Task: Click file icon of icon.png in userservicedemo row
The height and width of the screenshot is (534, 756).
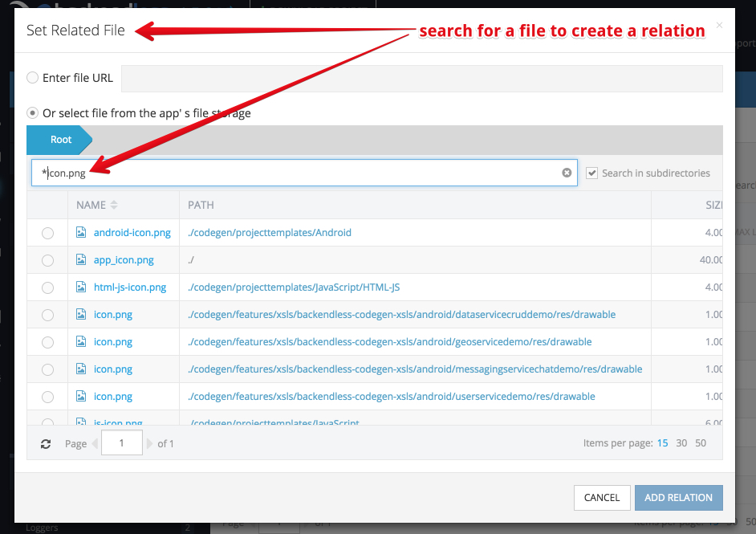Action: (81, 396)
